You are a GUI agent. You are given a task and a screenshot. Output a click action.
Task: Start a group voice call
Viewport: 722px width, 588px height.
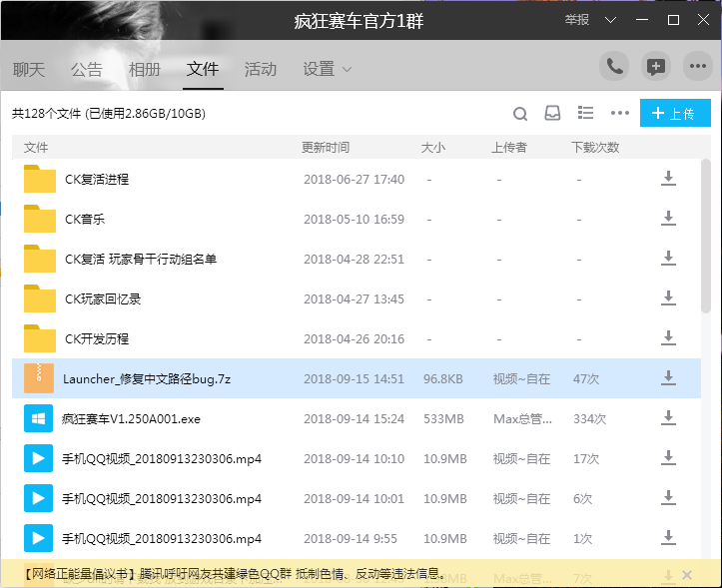click(614, 67)
